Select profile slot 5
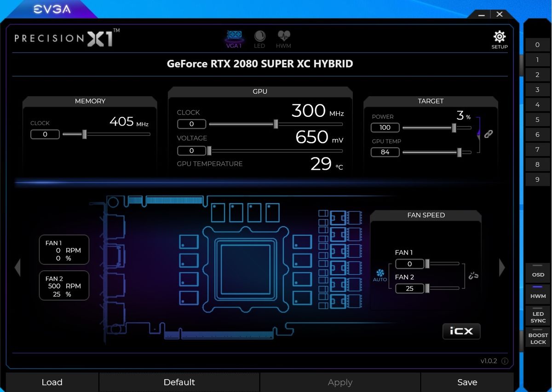552x392 pixels. tap(537, 120)
